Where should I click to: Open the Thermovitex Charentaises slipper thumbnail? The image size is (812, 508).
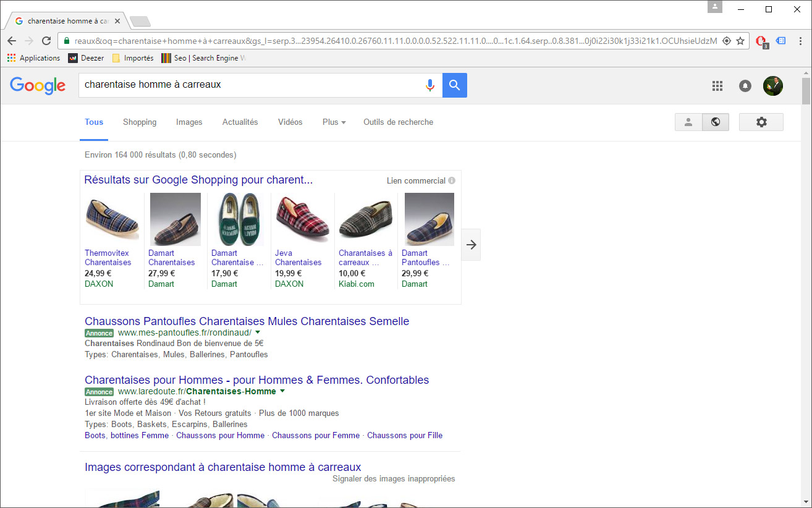click(112, 219)
